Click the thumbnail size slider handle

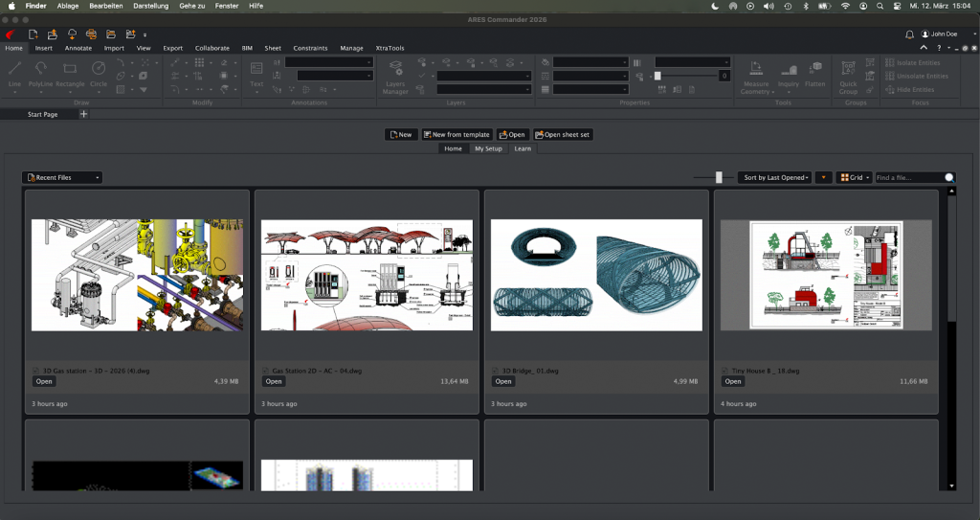719,178
